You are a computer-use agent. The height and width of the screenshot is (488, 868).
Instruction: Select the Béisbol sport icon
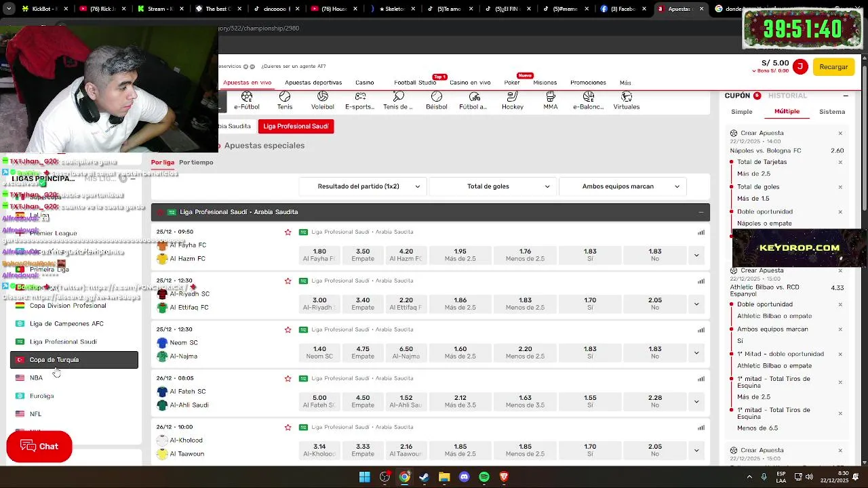point(437,101)
